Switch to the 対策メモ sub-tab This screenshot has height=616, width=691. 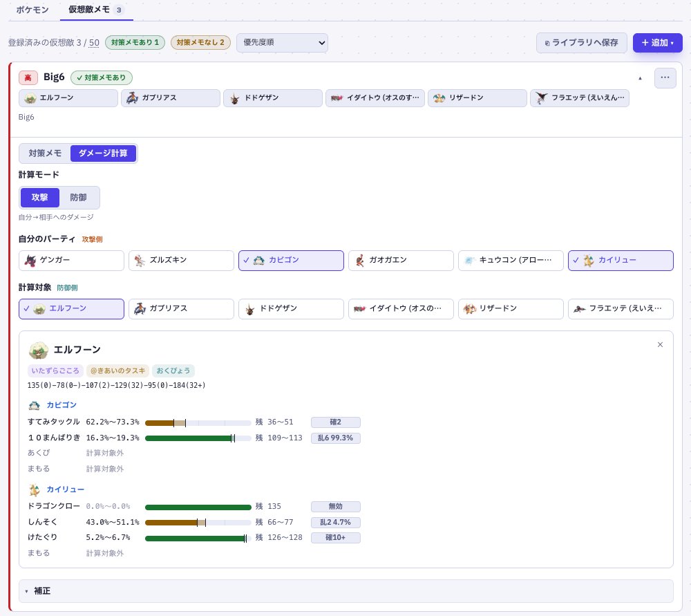pos(45,153)
